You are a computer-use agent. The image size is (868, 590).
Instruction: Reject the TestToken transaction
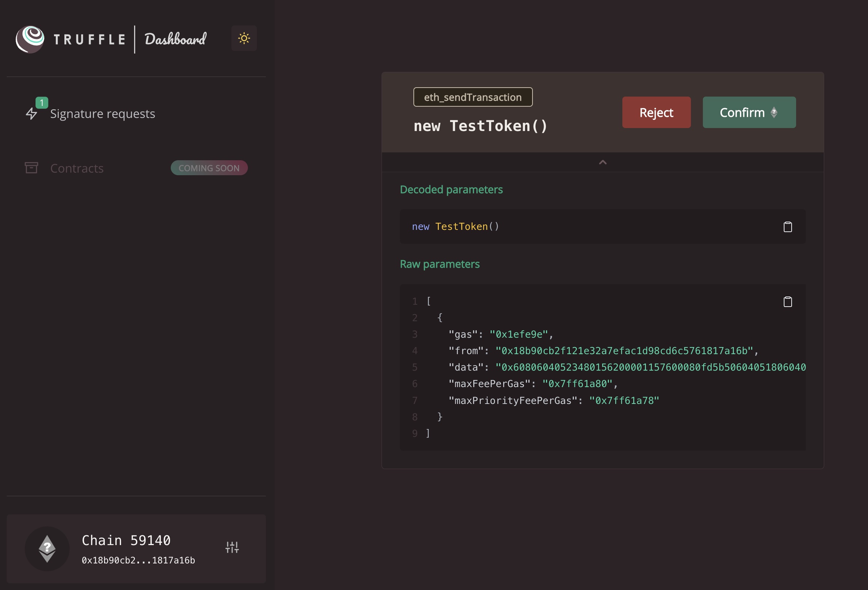(656, 112)
